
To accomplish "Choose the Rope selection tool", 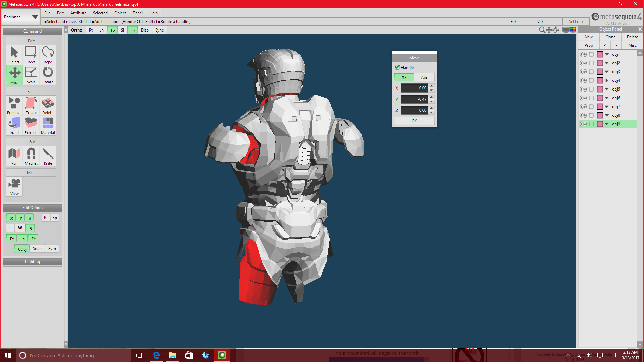I will (48, 55).
